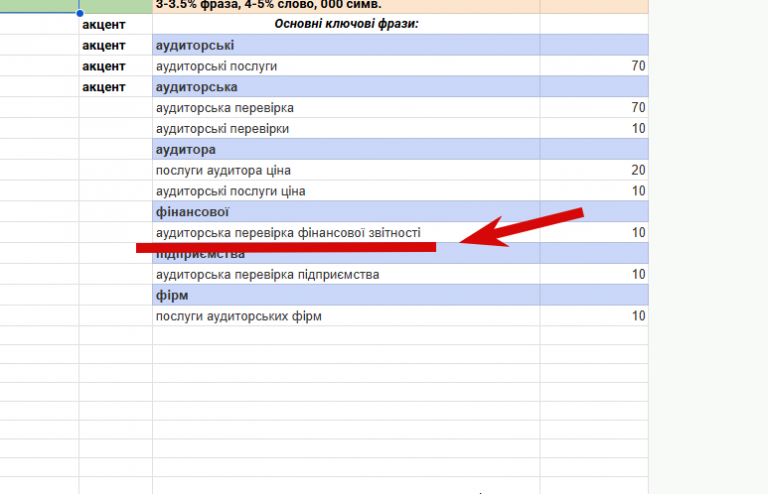Click the 'фірм' group header cell
The width and height of the screenshot is (768, 494).
coord(346,295)
